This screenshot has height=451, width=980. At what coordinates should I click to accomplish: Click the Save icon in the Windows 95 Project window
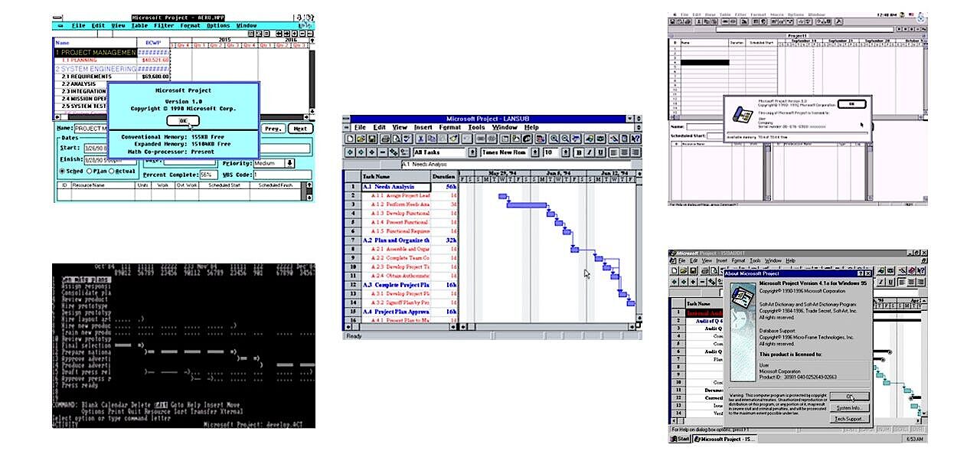click(x=693, y=271)
